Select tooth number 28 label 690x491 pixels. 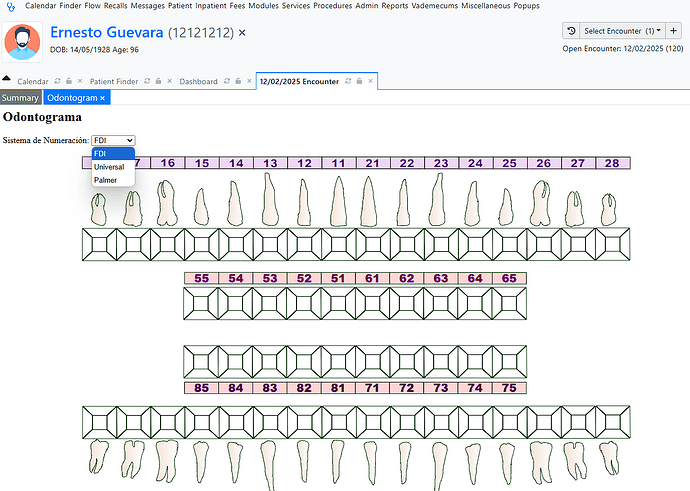point(612,163)
